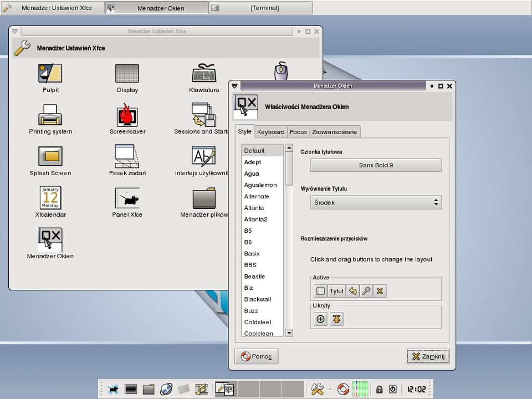Screen dimensions: 532x399
Task: Switch to the Focus tab
Action: pyautogui.click(x=298, y=132)
